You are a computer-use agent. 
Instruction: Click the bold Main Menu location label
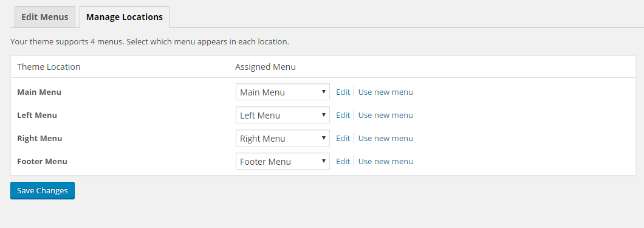(x=39, y=92)
